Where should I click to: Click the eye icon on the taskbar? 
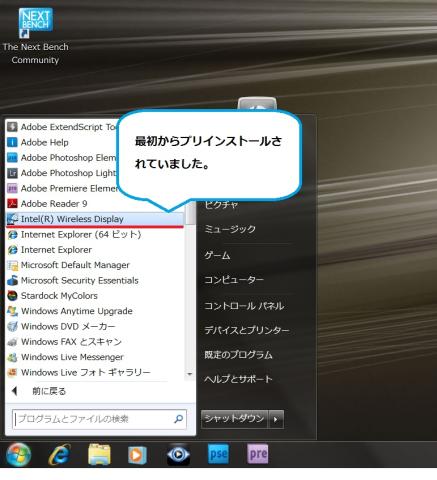point(178,454)
